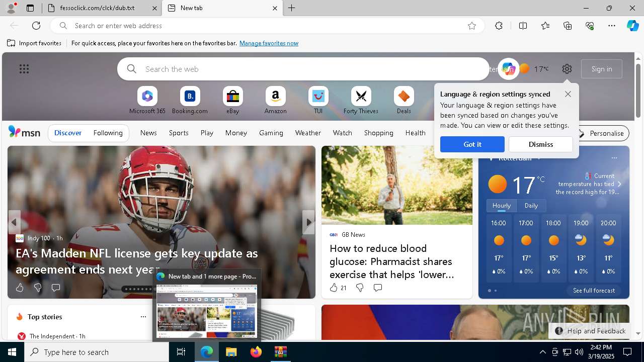Click the vertical page scrollbar
This screenshot has width=644, height=362.
click(x=638, y=91)
